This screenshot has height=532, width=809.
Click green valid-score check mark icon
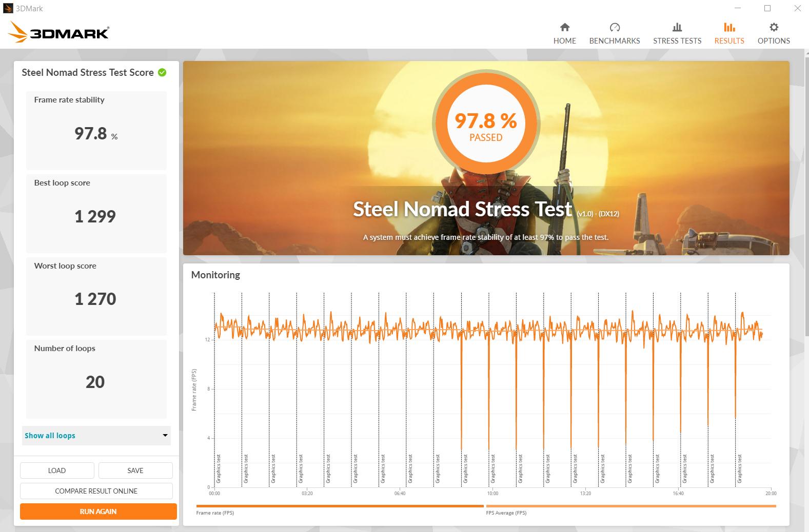point(162,73)
